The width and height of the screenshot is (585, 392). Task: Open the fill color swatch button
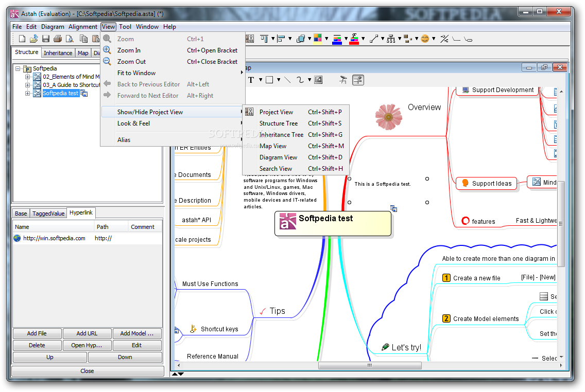pyautogui.click(x=318, y=39)
